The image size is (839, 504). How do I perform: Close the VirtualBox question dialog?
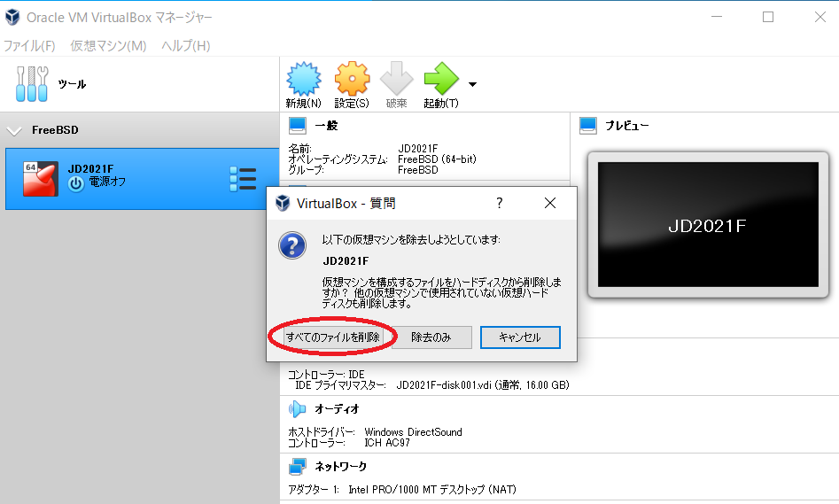click(549, 203)
